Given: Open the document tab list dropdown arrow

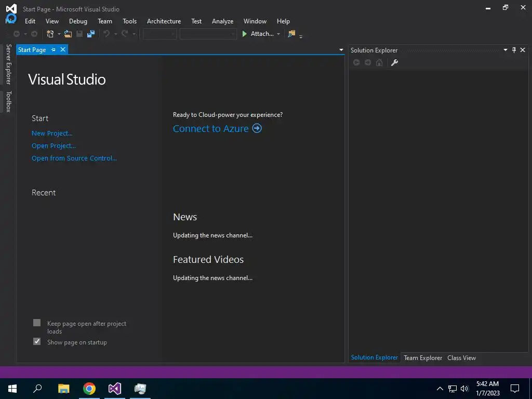Looking at the screenshot, I should [341, 50].
